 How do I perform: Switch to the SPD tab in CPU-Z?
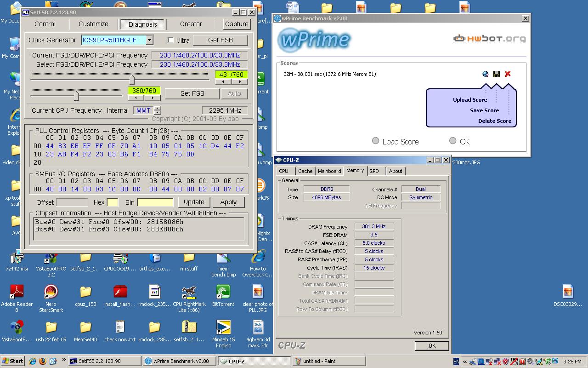(374, 171)
